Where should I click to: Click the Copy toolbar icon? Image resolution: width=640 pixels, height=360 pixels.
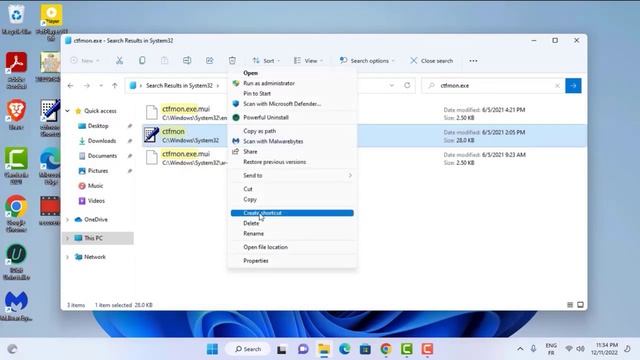tap(142, 60)
